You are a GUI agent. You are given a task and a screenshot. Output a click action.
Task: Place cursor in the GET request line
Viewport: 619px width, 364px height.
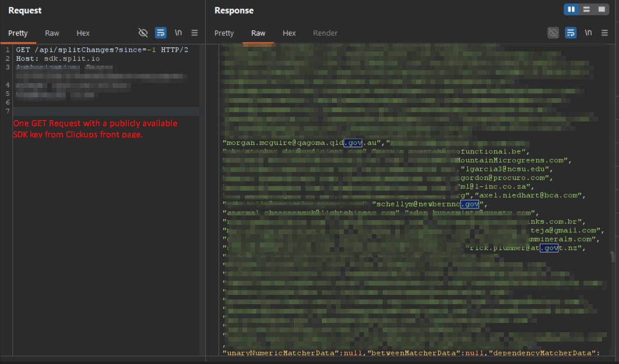pyautogui.click(x=93, y=49)
